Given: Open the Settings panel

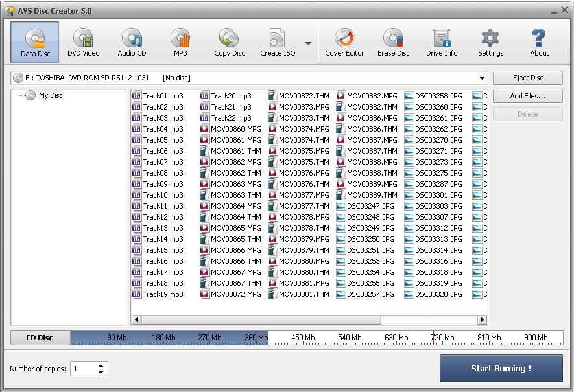Looking at the screenshot, I should click(x=490, y=41).
